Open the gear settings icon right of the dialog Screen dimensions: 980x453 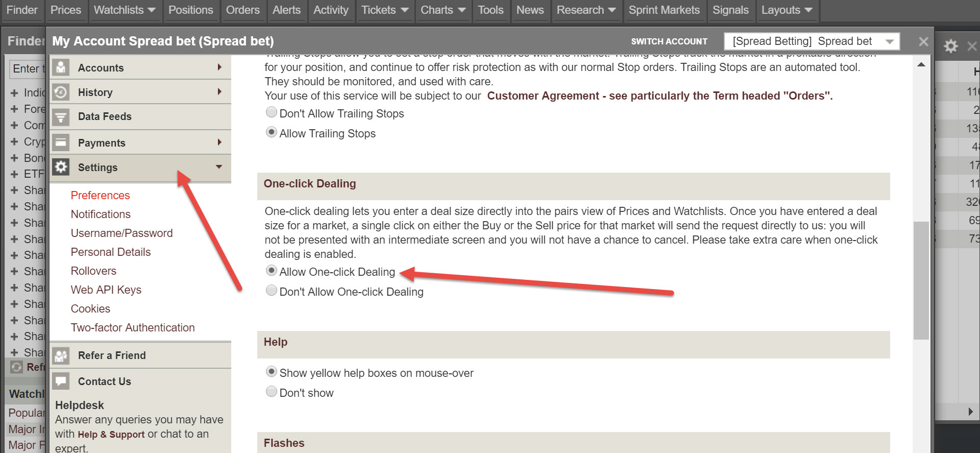tap(950, 46)
